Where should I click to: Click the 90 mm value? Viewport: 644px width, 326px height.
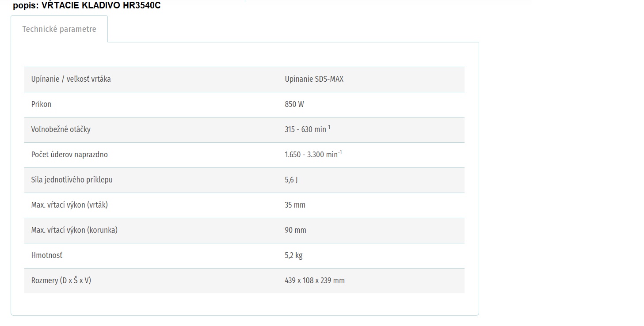296,230
